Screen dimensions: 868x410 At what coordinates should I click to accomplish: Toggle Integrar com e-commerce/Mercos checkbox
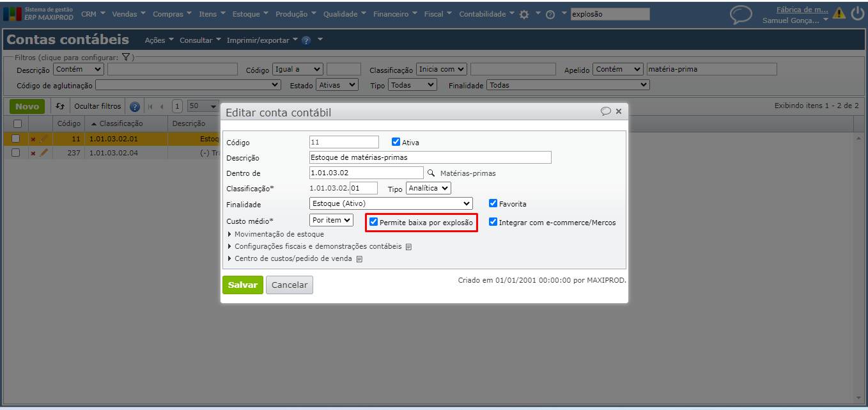click(x=493, y=222)
